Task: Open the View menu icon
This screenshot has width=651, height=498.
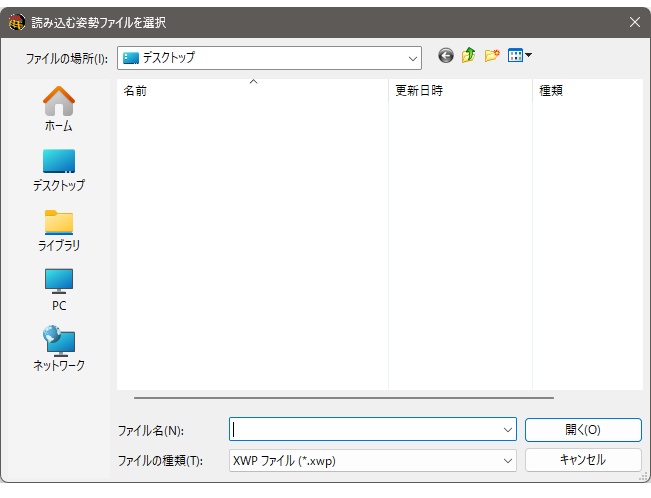Action: pos(515,57)
